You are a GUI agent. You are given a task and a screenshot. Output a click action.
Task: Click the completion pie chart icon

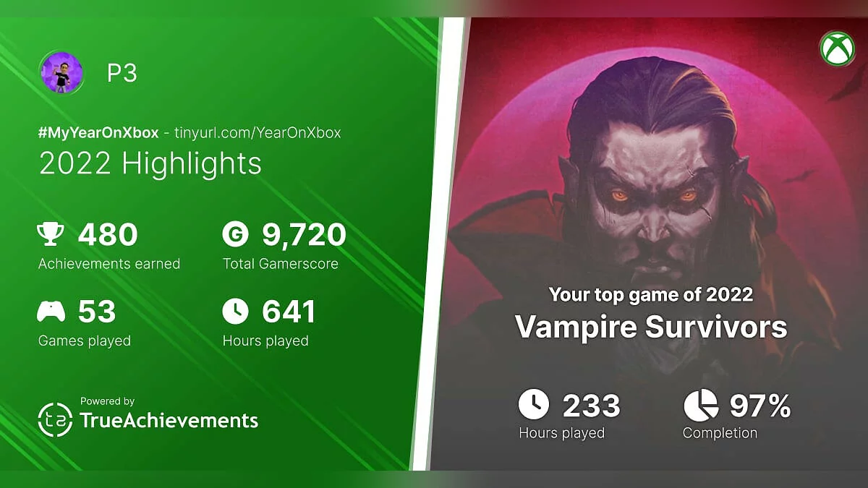click(x=700, y=405)
